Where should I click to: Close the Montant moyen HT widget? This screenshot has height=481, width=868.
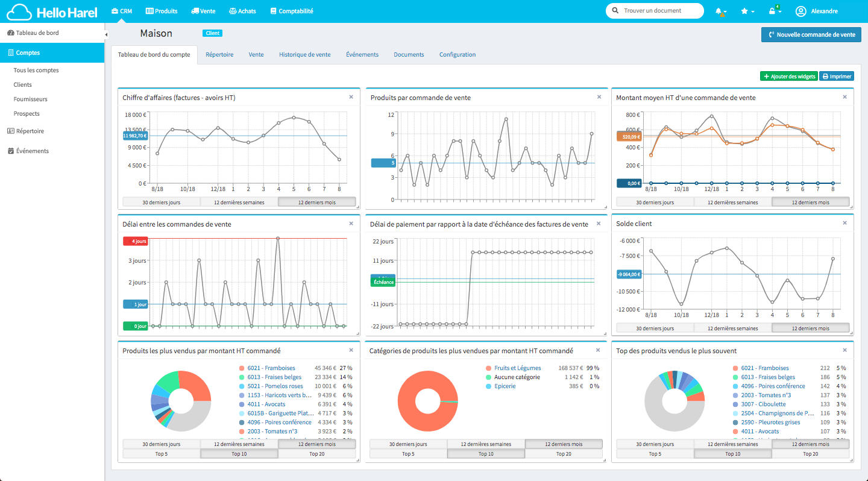[x=844, y=97]
